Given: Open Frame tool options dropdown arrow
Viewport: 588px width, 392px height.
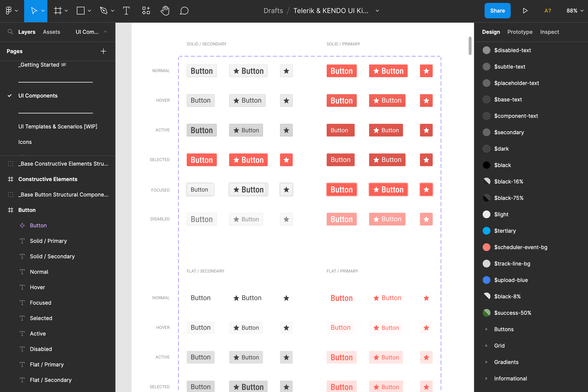Looking at the screenshot, I should coord(66,11).
